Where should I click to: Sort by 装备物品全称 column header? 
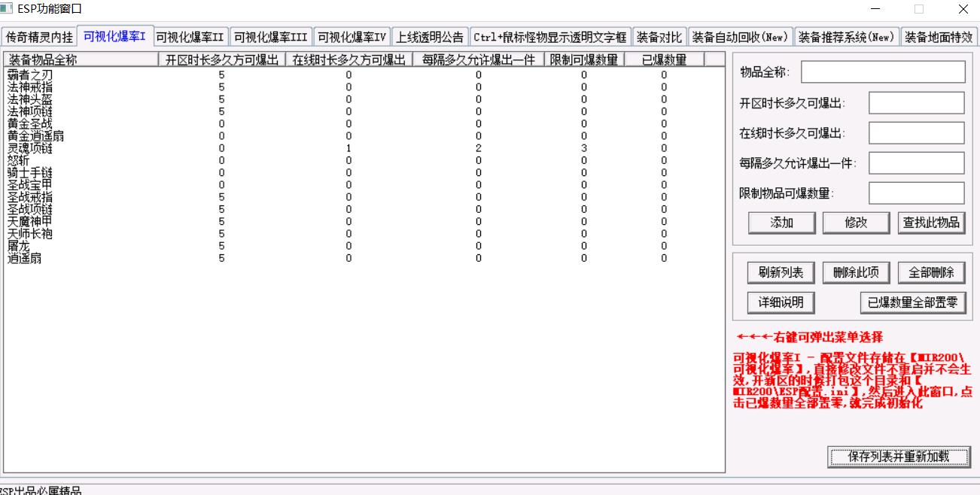tap(81, 59)
